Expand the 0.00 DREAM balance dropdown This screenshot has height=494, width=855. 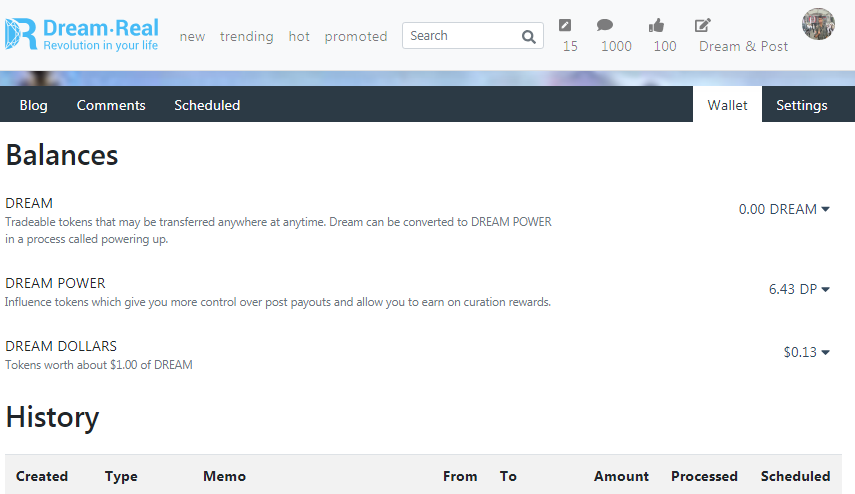tap(784, 209)
